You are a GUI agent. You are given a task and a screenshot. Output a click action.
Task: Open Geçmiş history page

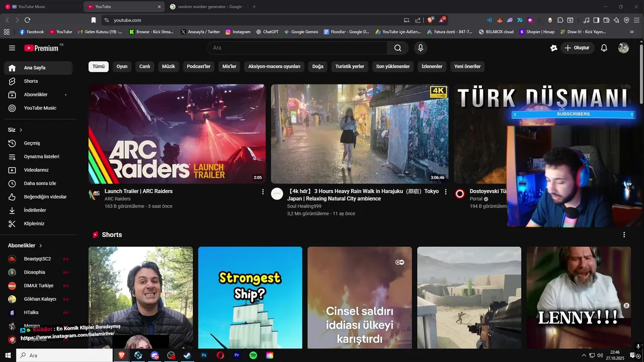click(x=38, y=143)
